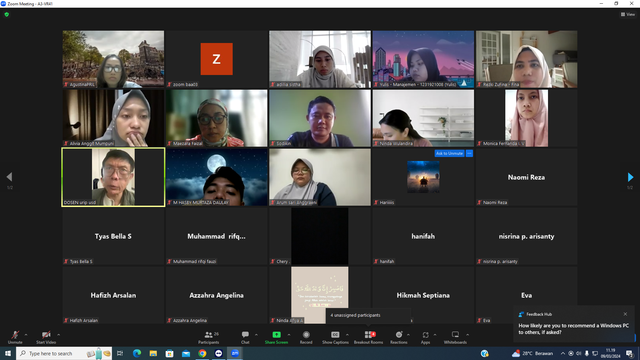
Task: Switch to TeamViewer icon on taskbar
Action: click(x=218, y=353)
